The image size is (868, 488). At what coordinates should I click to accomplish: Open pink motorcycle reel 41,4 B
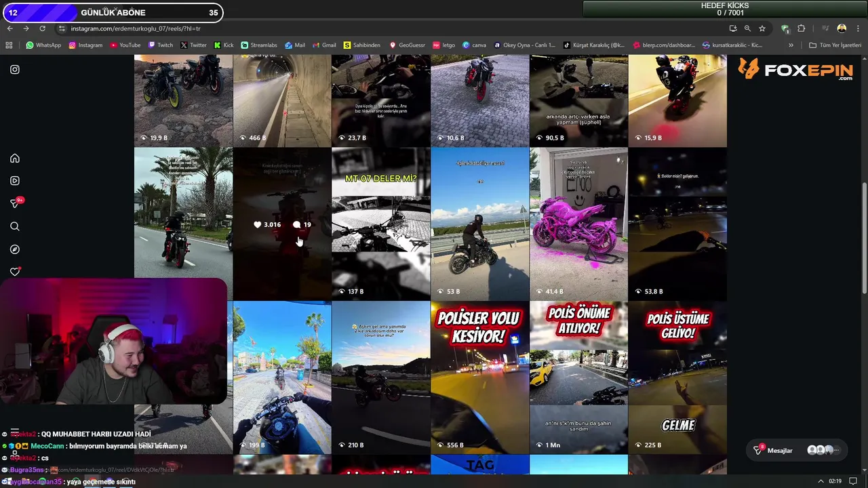click(578, 224)
